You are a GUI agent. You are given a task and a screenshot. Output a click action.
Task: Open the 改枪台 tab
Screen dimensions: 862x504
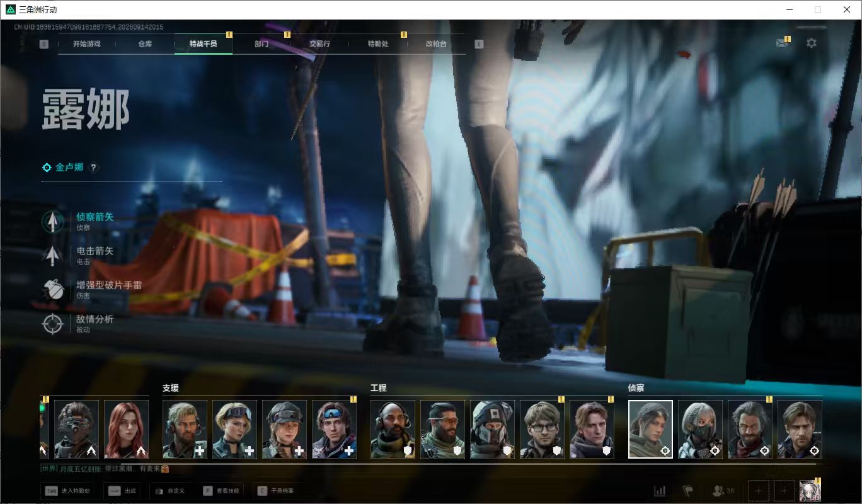pos(436,44)
